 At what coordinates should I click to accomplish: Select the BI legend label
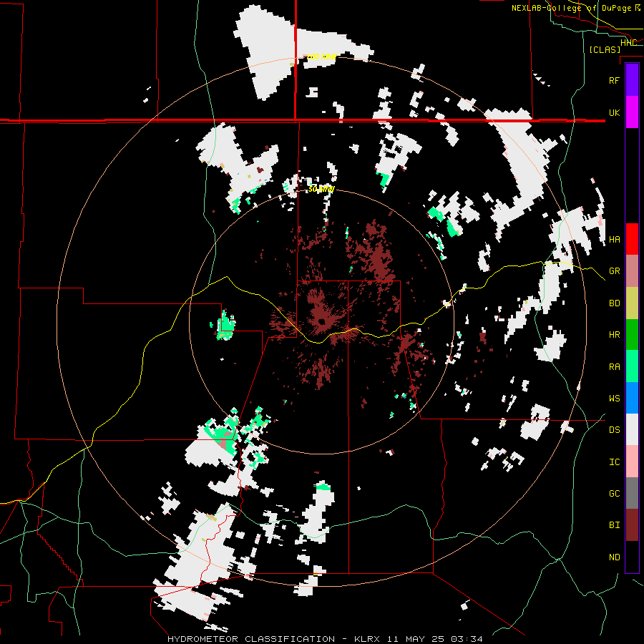tap(614, 525)
